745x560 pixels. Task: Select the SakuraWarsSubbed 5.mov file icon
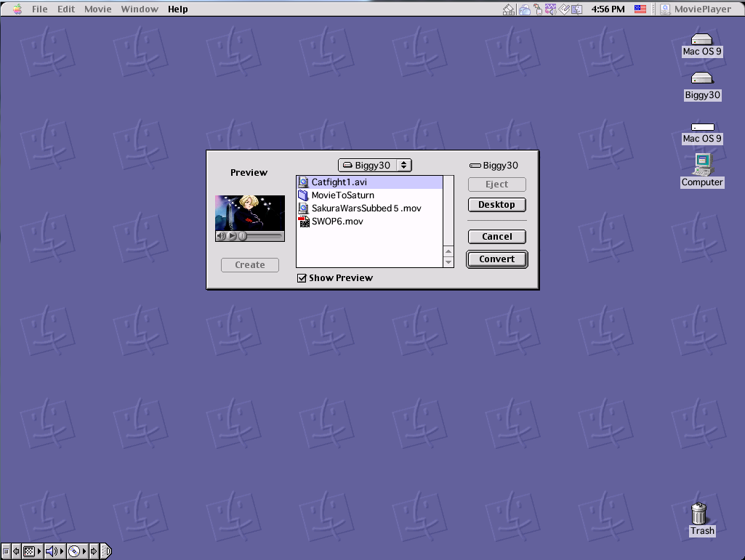coord(304,208)
